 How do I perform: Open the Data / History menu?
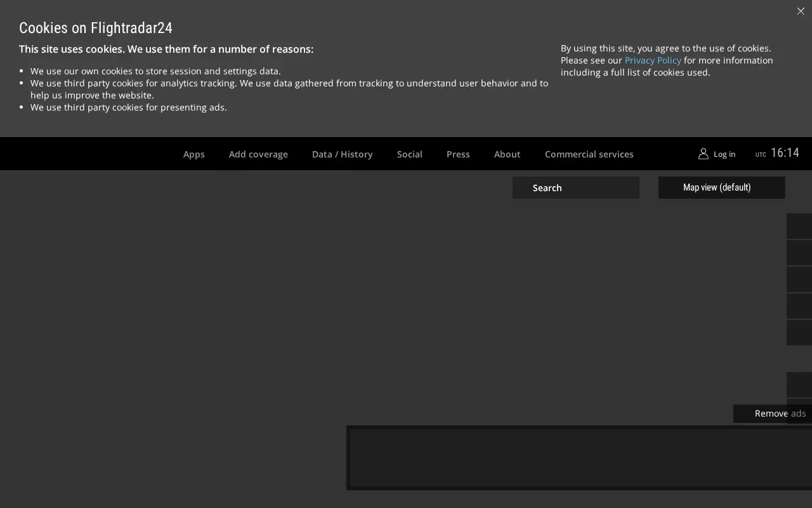coord(343,154)
